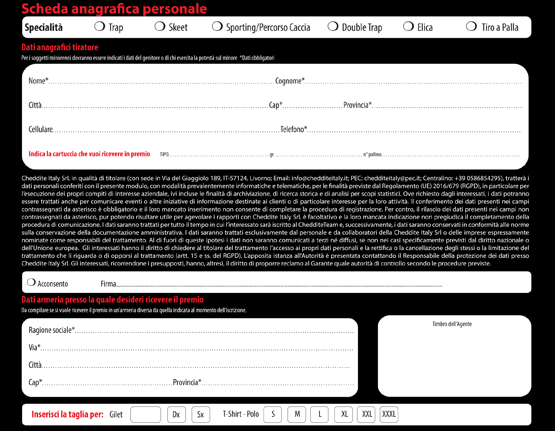
Task: Click the shooter's Città field
Action: (x=155, y=105)
